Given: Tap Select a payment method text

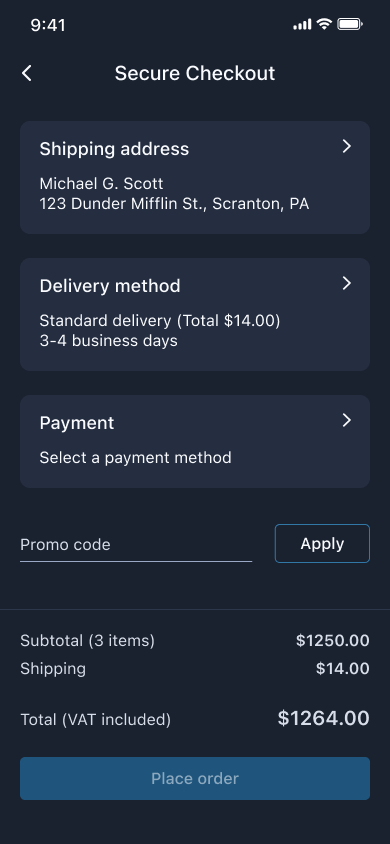Looking at the screenshot, I should 136,458.
